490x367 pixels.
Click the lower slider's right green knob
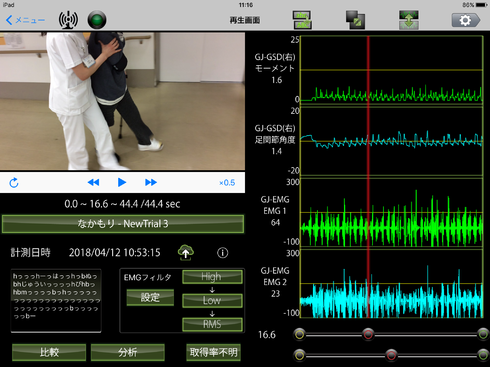(x=483, y=355)
